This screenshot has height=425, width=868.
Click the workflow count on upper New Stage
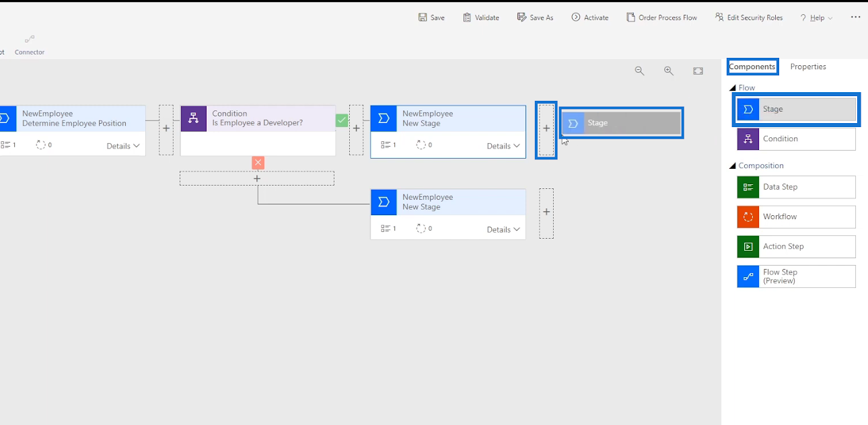click(424, 145)
